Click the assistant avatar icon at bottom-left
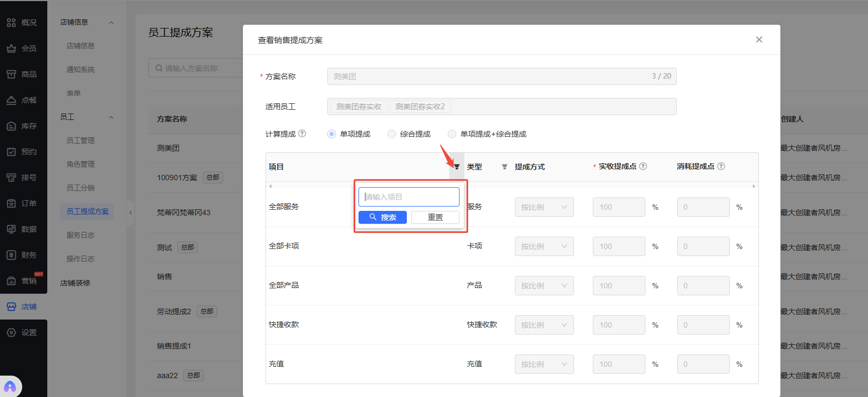Screen dimensions: 868x397 (10, 386)
